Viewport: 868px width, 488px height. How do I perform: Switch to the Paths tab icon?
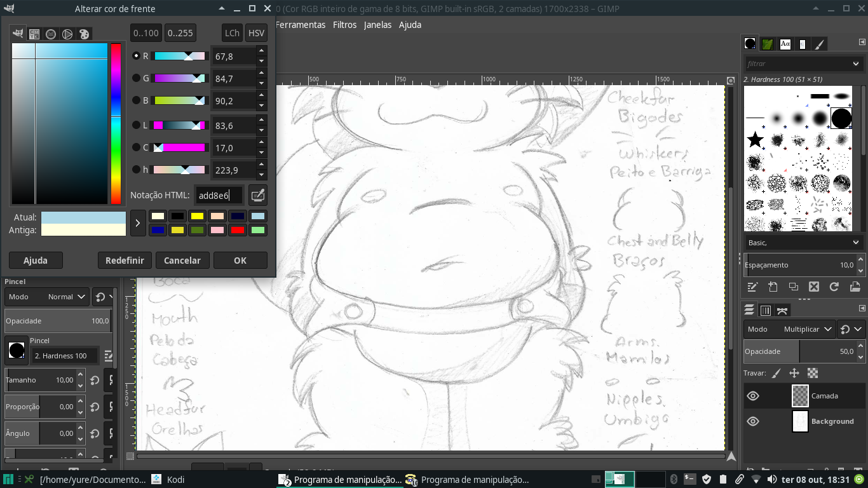coord(782,310)
